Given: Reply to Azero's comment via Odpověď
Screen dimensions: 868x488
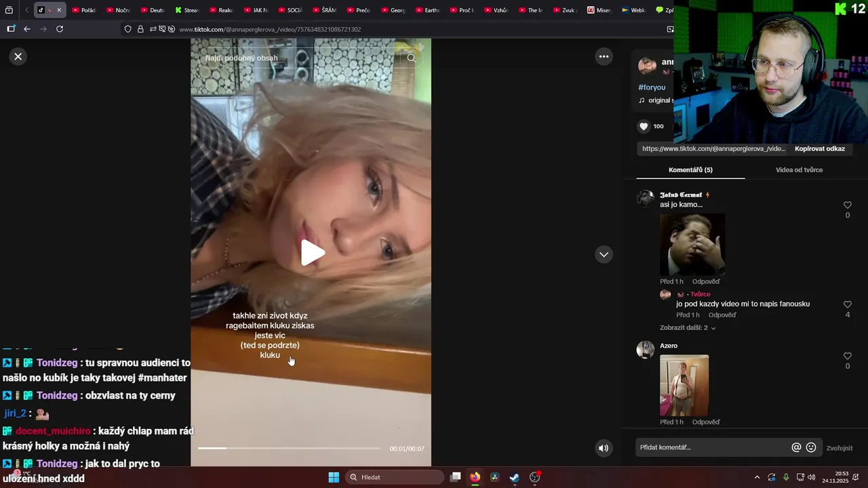Looking at the screenshot, I should 706,422.
